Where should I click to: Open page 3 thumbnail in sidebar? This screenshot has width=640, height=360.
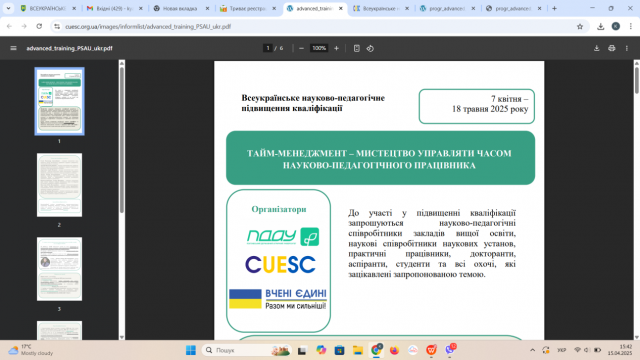[59, 269]
